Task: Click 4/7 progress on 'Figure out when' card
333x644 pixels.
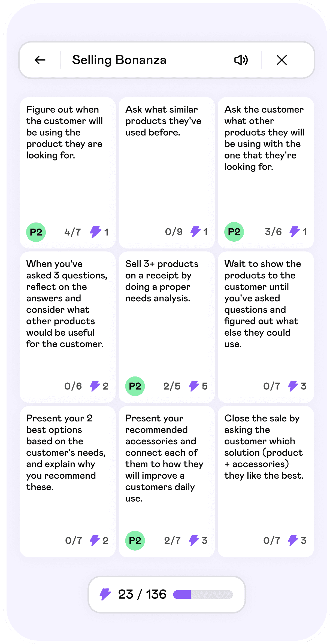Action: tap(73, 232)
